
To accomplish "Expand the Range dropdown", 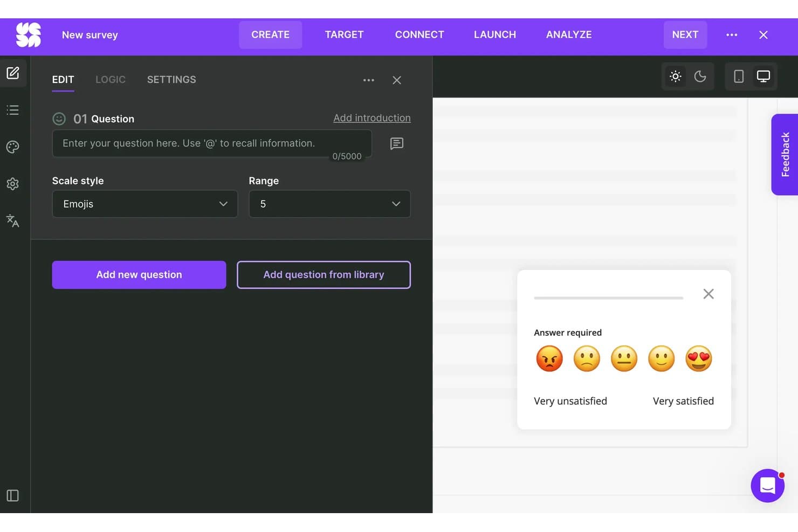I will coord(329,204).
